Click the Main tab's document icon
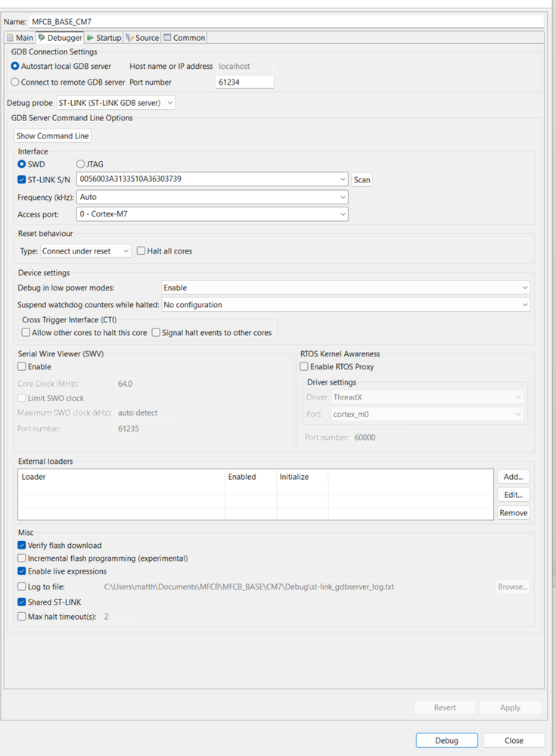 pyautogui.click(x=11, y=37)
